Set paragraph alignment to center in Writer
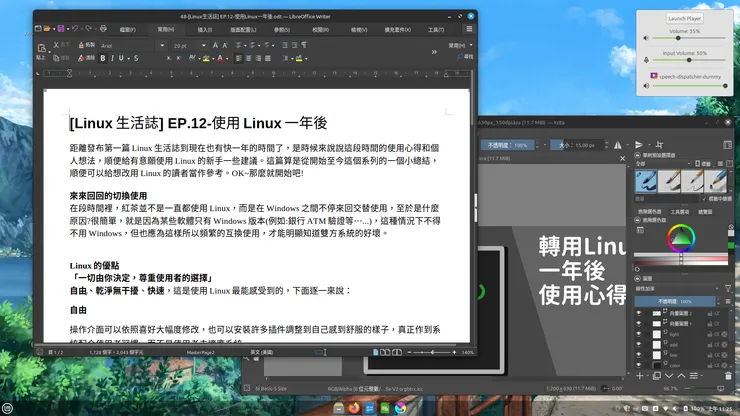This screenshot has width=740, height=416. [248, 58]
